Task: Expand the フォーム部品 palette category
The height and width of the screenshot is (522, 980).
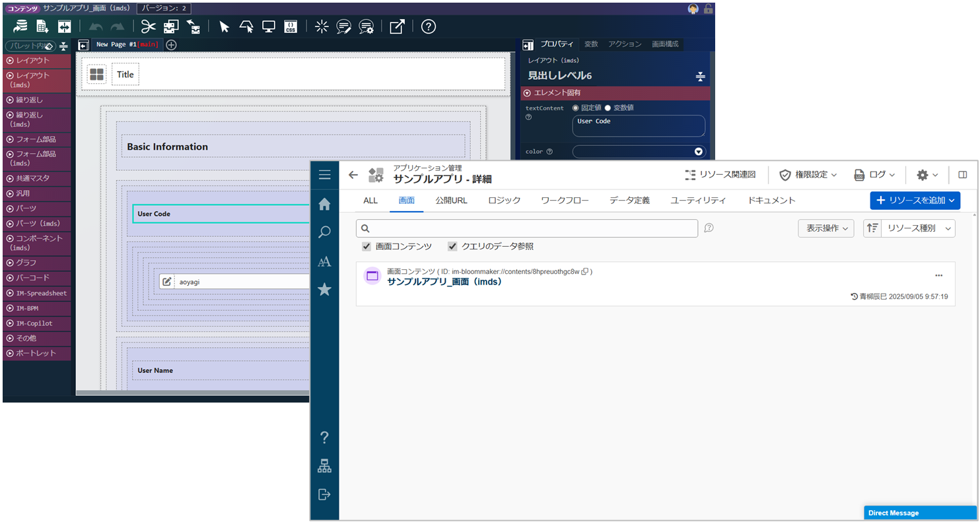Action: [36, 139]
